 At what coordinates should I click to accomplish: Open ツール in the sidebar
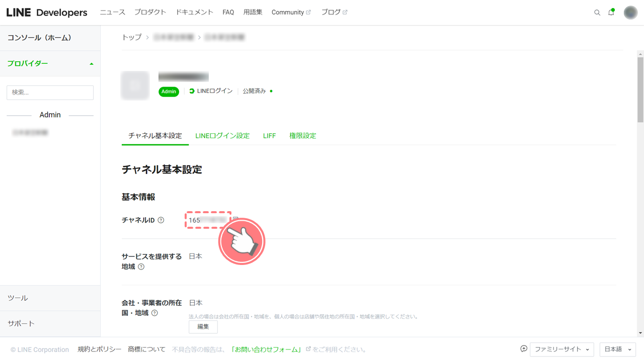pos(50,298)
